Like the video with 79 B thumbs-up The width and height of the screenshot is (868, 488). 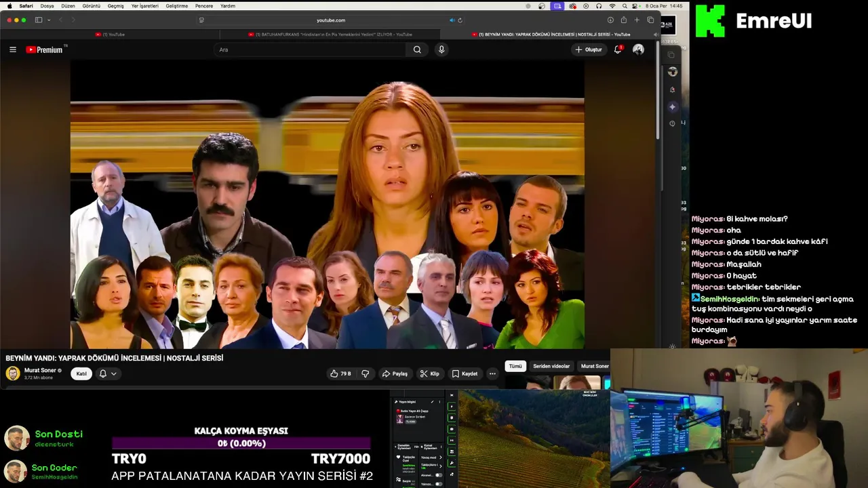[x=341, y=373]
